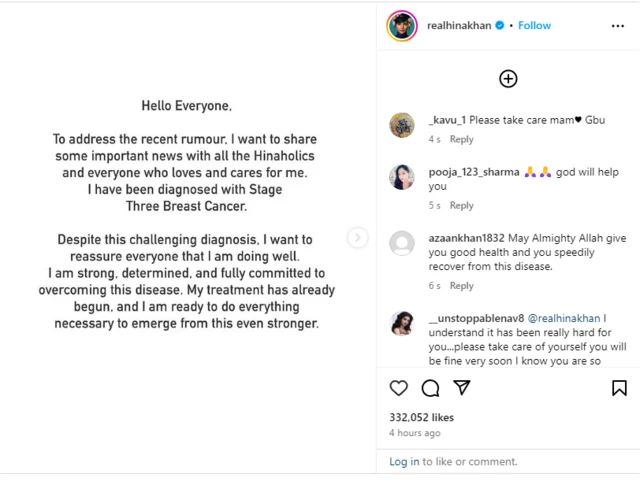View _kavu_1 profile avatar
Screen dimensions: 640x481
pyautogui.click(x=401, y=124)
